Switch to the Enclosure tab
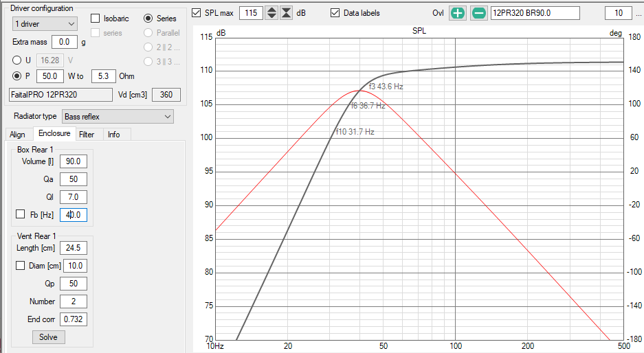Screen dimensions: 644x353 coord(54,133)
